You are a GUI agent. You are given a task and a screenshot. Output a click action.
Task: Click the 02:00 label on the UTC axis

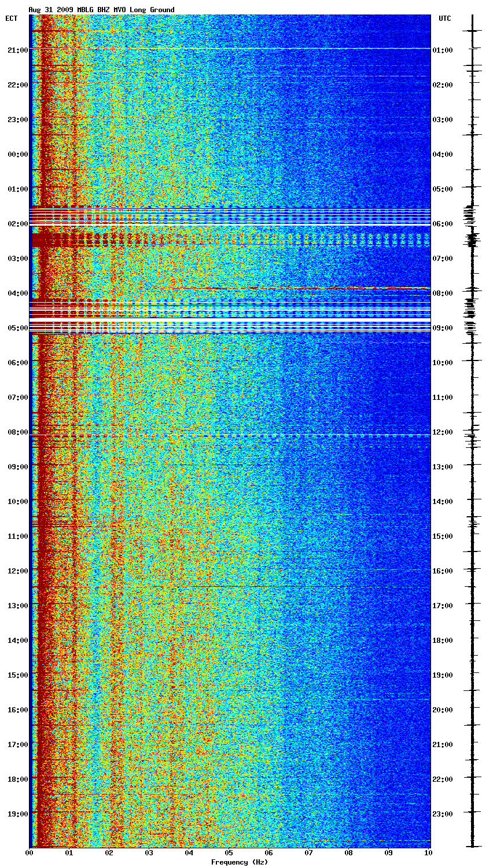[x=442, y=85]
